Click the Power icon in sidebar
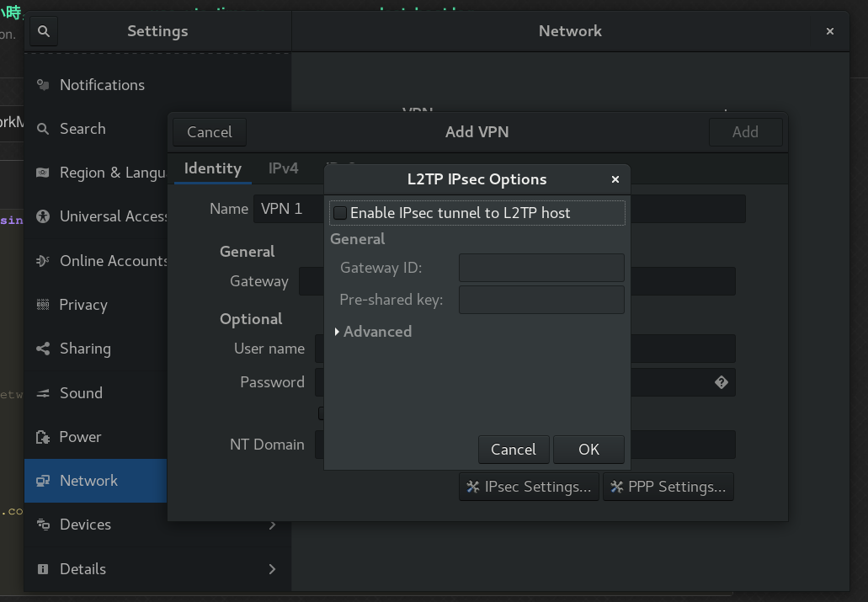This screenshot has width=868, height=602. click(x=43, y=437)
